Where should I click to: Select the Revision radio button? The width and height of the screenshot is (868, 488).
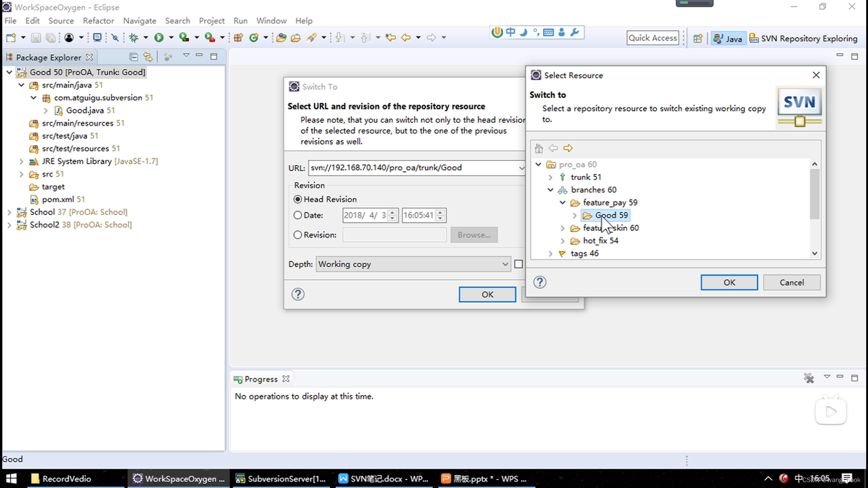[x=297, y=234]
